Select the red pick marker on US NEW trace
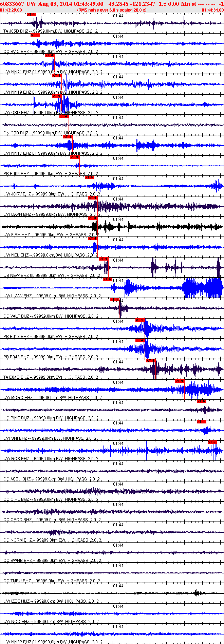The width and height of the screenshot is (224, 644). (x=104, y=259)
